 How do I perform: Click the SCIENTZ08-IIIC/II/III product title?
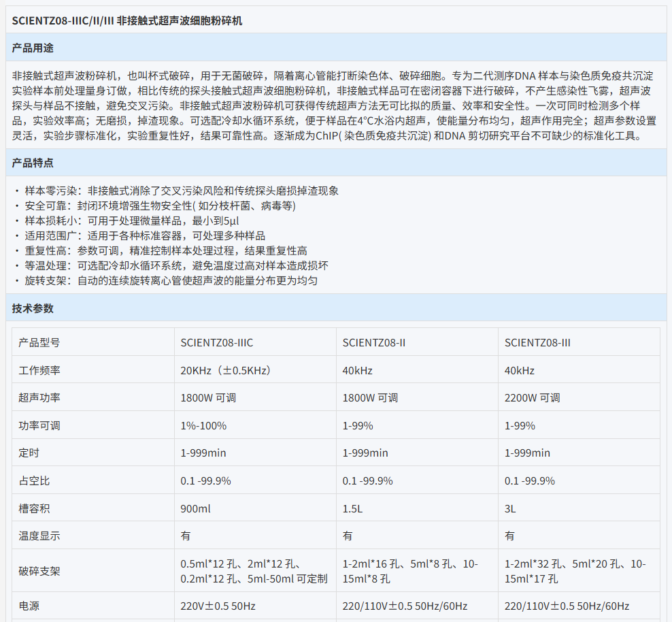pos(127,20)
